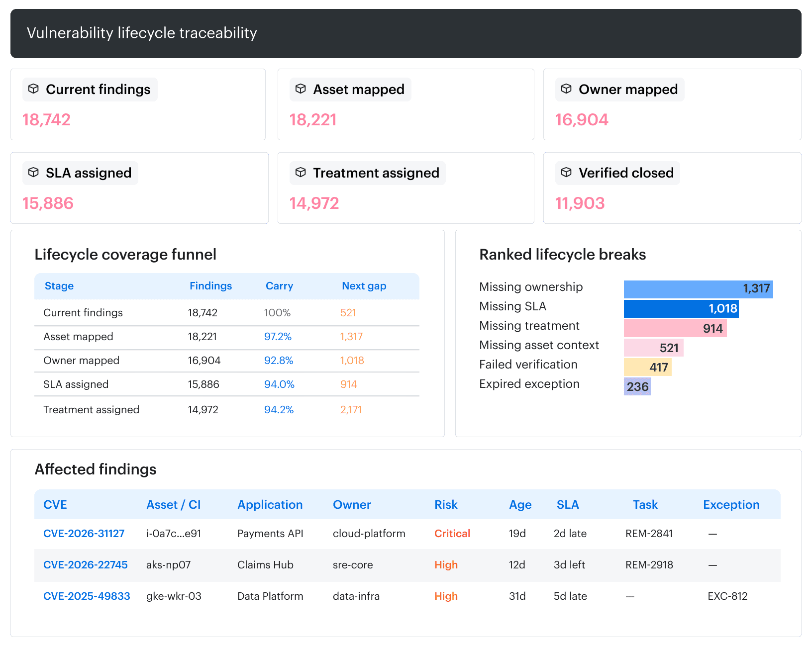Click the cube icon beside Asset mapped

click(301, 89)
